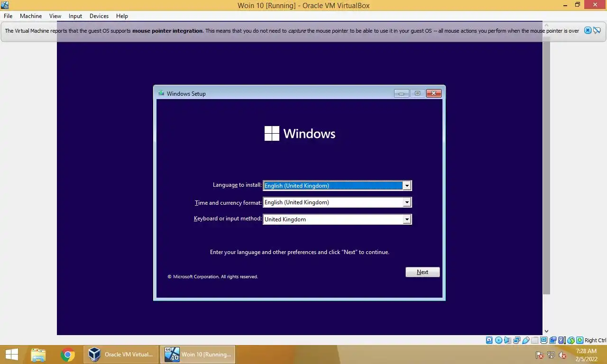Open File Explorer from the taskbar
The image size is (607, 364).
click(38, 355)
